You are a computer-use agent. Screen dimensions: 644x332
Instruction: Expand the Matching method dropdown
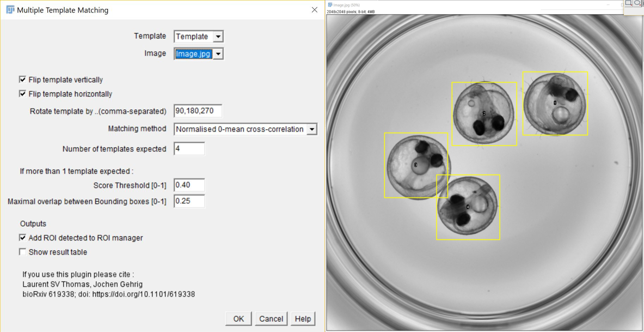tap(246, 129)
